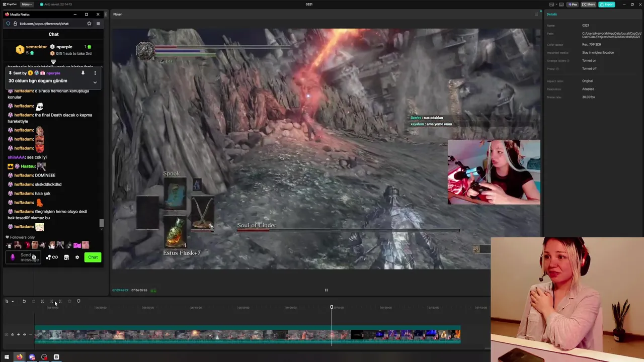The width and height of the screenshot is (644, 362).
Task: Click the track cover icon
Action: [7, 334]
